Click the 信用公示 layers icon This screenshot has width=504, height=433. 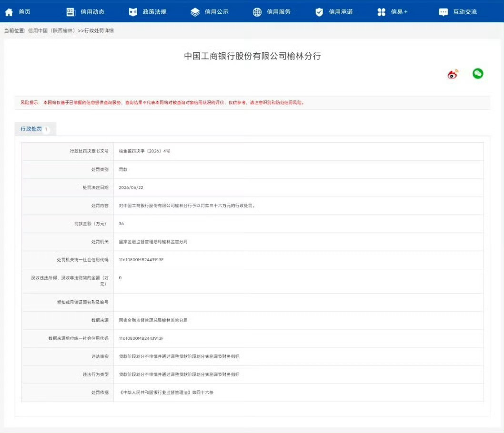(x=195, y=12)
